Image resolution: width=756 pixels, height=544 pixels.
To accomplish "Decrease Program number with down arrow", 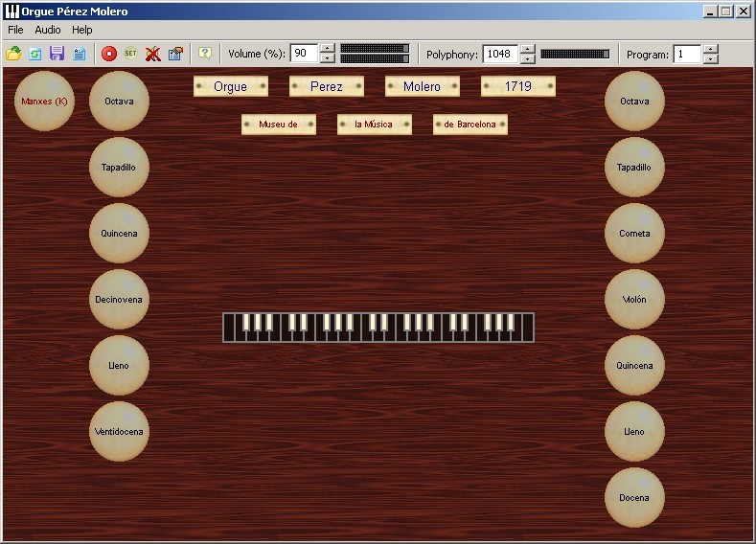I will tap(711, 58).
